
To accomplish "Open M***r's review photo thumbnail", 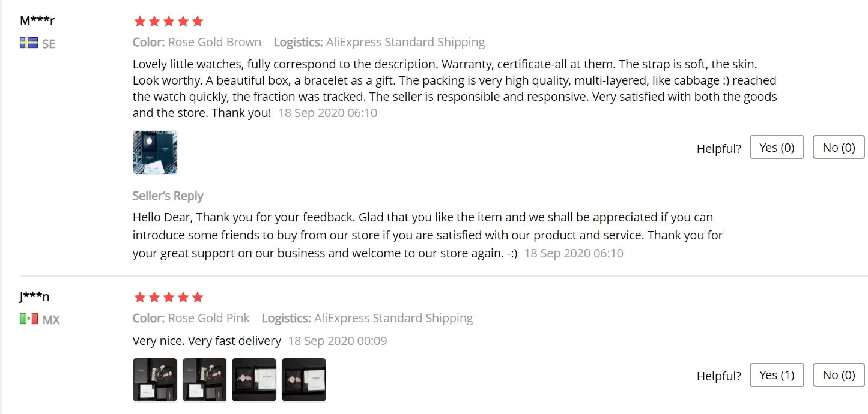I will (x=155, y=152).
